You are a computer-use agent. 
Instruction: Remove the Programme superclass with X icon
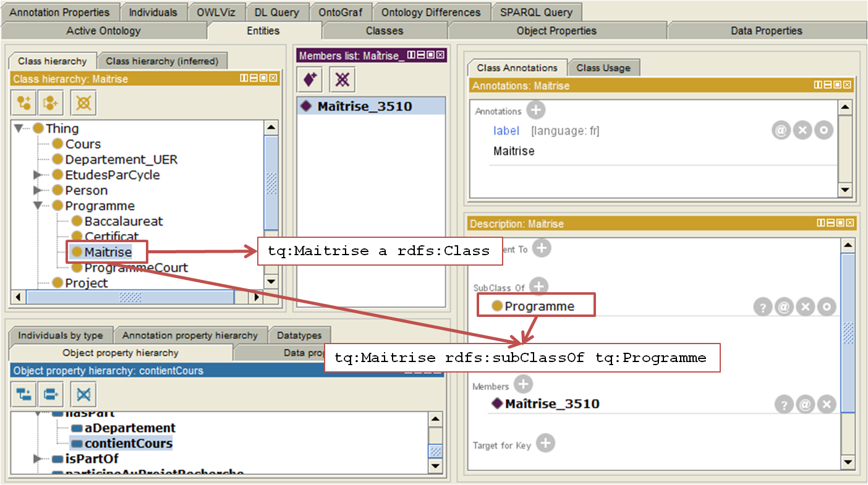804,306
